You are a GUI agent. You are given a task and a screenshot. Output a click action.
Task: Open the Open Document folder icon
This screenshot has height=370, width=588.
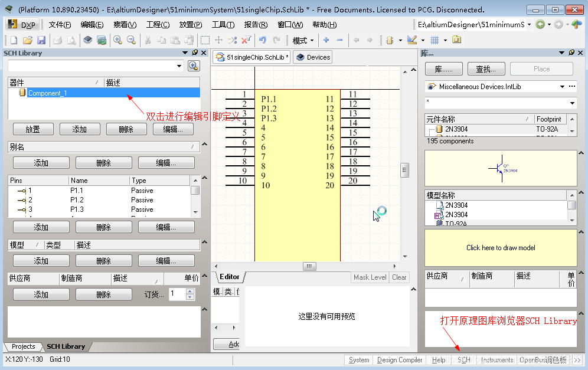27,40
